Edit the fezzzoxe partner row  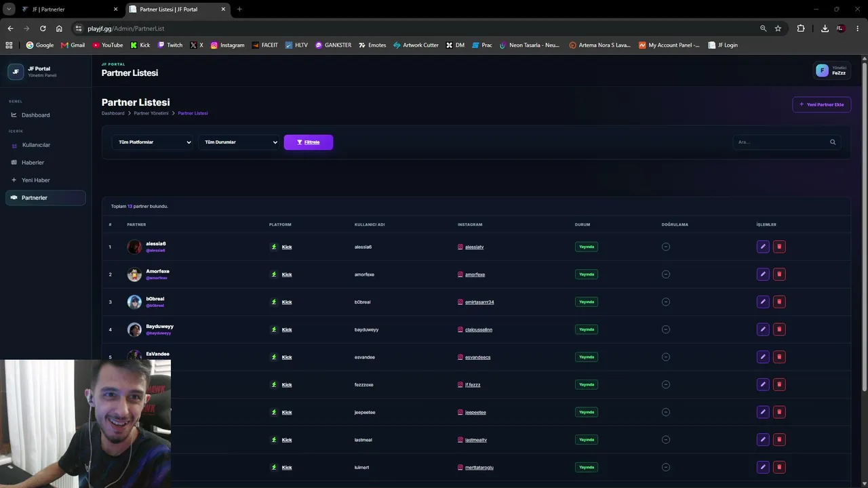(763, 384)
